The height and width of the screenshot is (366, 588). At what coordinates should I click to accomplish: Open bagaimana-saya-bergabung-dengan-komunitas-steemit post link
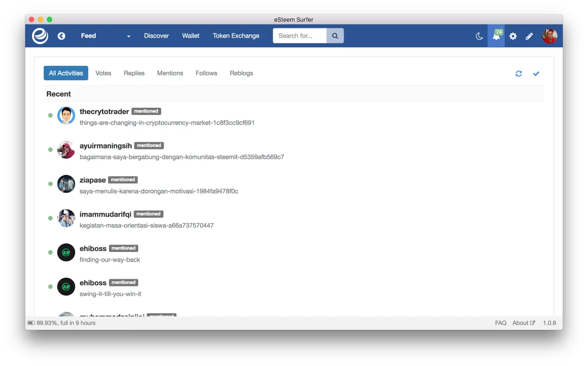point(181,157)
